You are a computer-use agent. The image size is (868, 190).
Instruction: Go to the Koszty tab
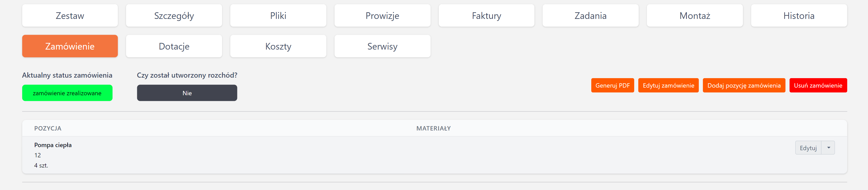pos(278,46)
